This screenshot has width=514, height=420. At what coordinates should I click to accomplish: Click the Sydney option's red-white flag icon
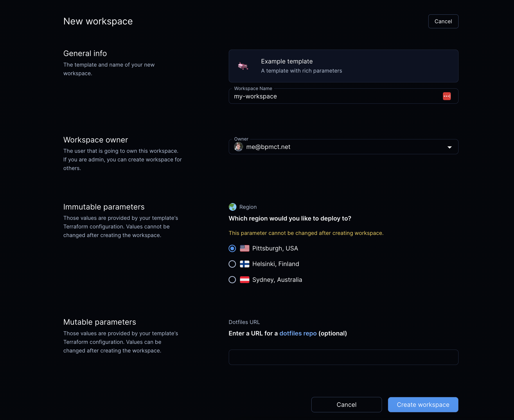(x=244, y=280)
